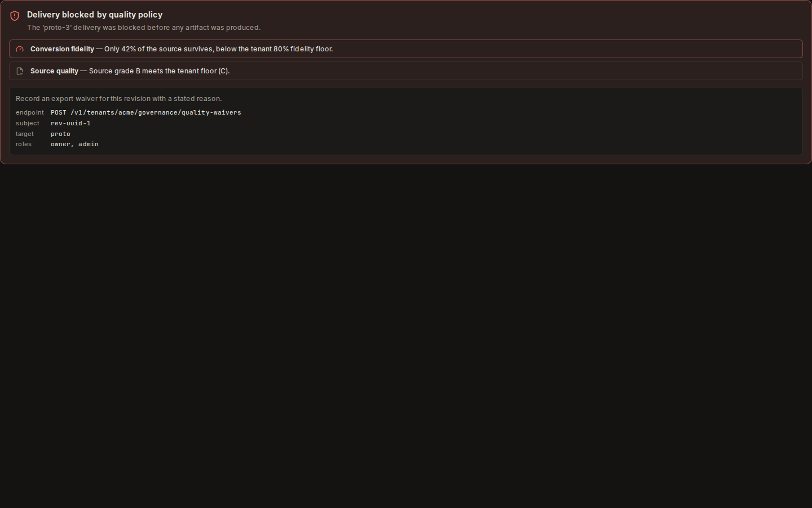Click the "Record an export waiver" instruction
Image resolution: width=812 pixels, height=508 pixels.
click(x=119, y=99)
